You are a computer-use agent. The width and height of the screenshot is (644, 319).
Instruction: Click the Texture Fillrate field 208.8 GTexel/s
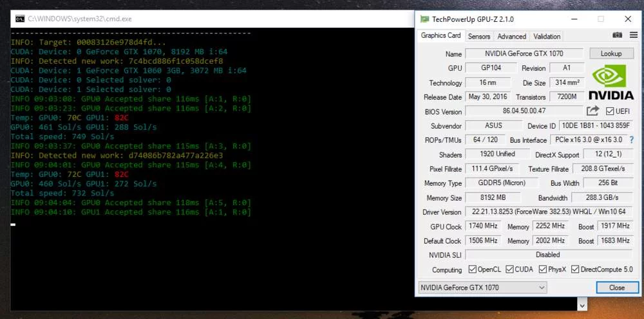pyautogui.click(x=603, y=169)
